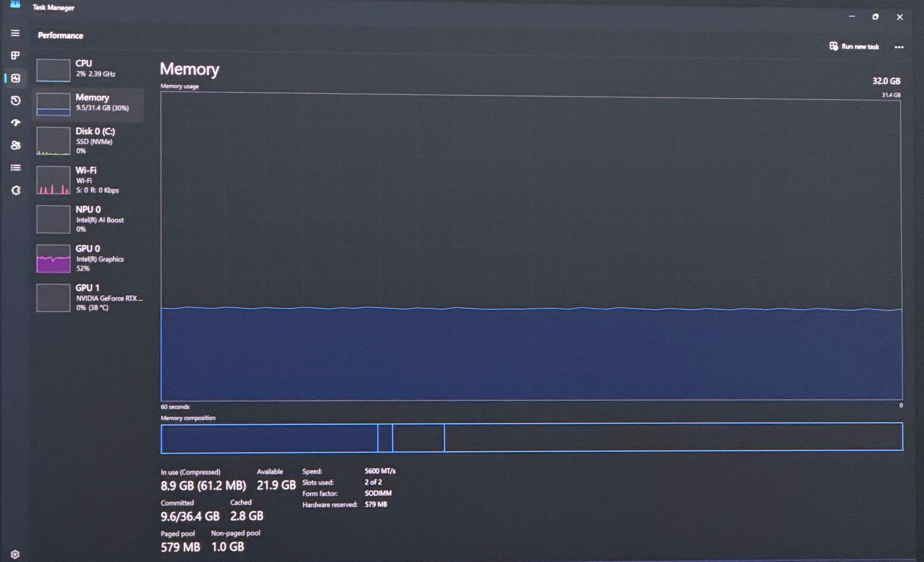Click the 8.9 GB (61.2 MB) in-use value

click(x=203, y=486)
